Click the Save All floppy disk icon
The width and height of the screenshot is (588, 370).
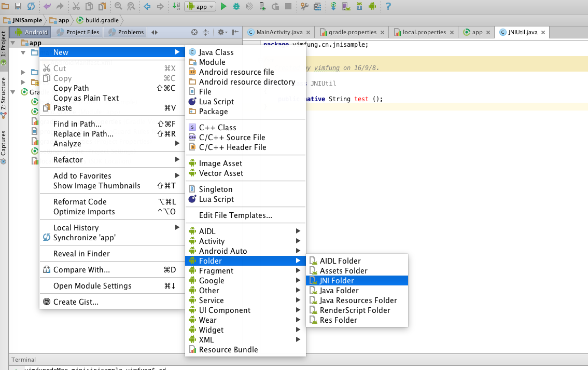pyautogui.click(x=18, y=6)
